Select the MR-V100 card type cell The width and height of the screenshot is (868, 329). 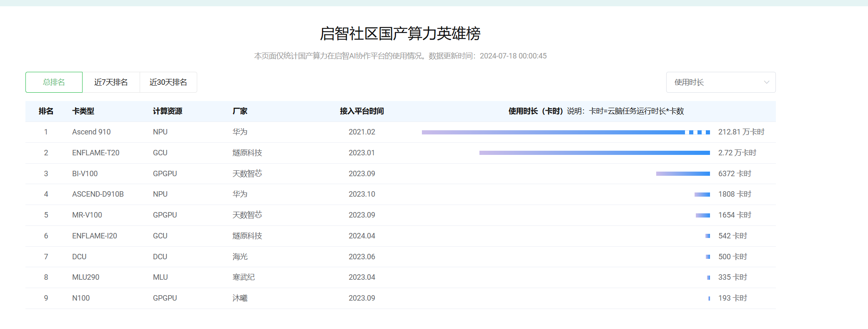click(x=87, y=215)
